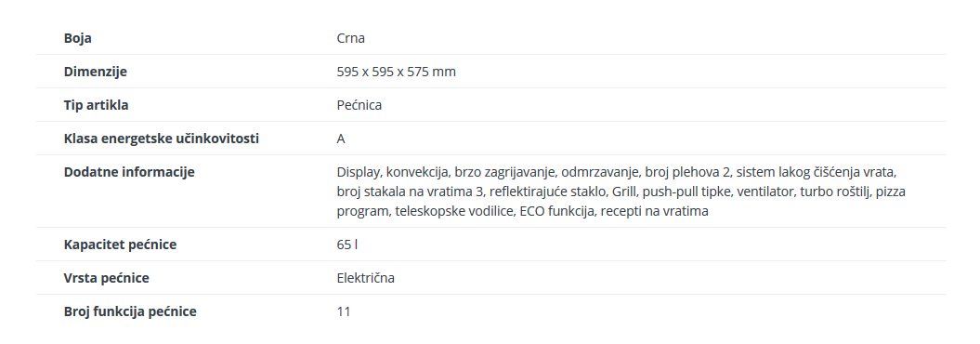Select the Električna value text

[x=366, y=278]
